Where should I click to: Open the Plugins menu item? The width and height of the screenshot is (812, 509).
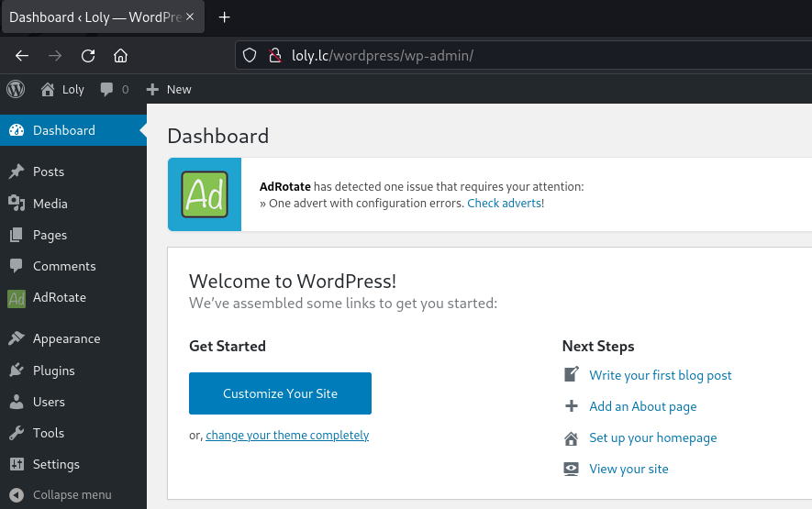pos(53,371)
